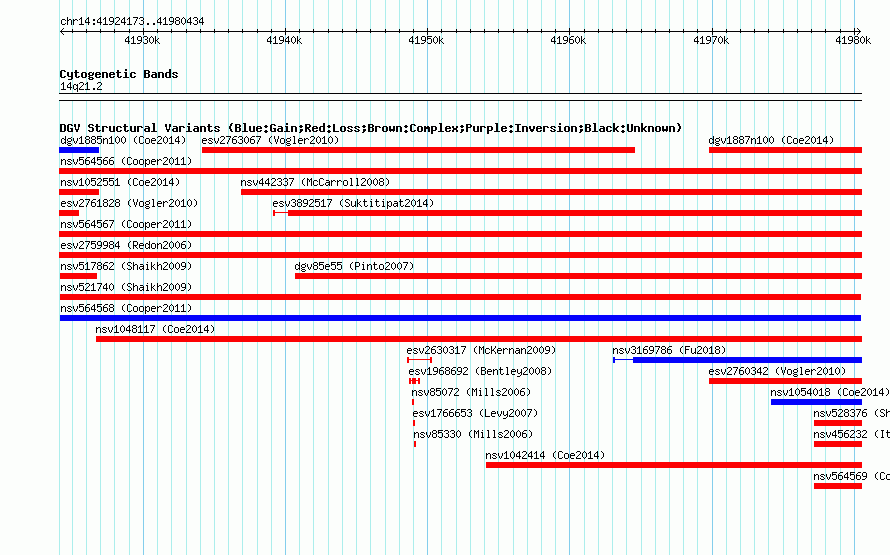Click the red dgv1887n100 loss bar

tap(785, 150)
